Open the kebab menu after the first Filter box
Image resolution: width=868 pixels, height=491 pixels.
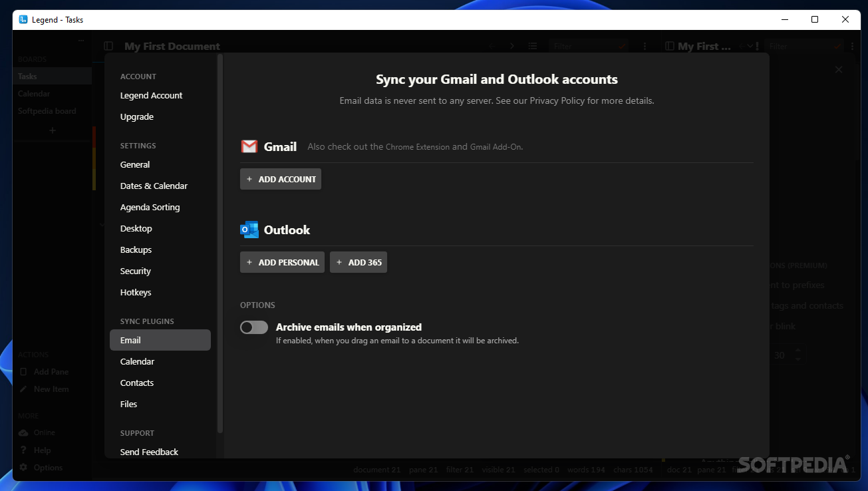click(x=645, y=46)
